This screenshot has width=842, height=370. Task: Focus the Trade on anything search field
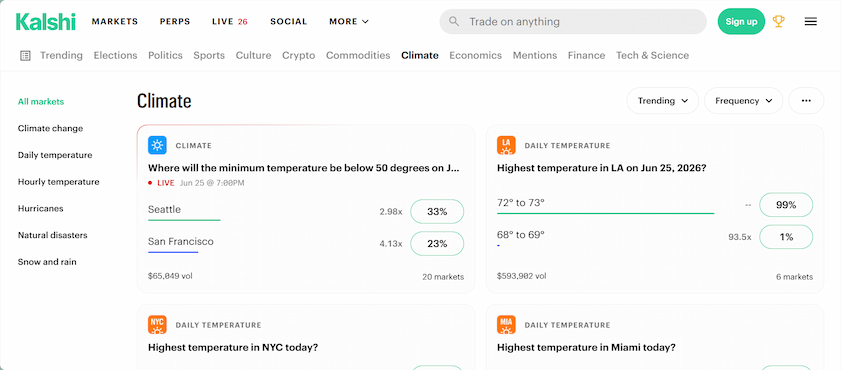[573, 21]
